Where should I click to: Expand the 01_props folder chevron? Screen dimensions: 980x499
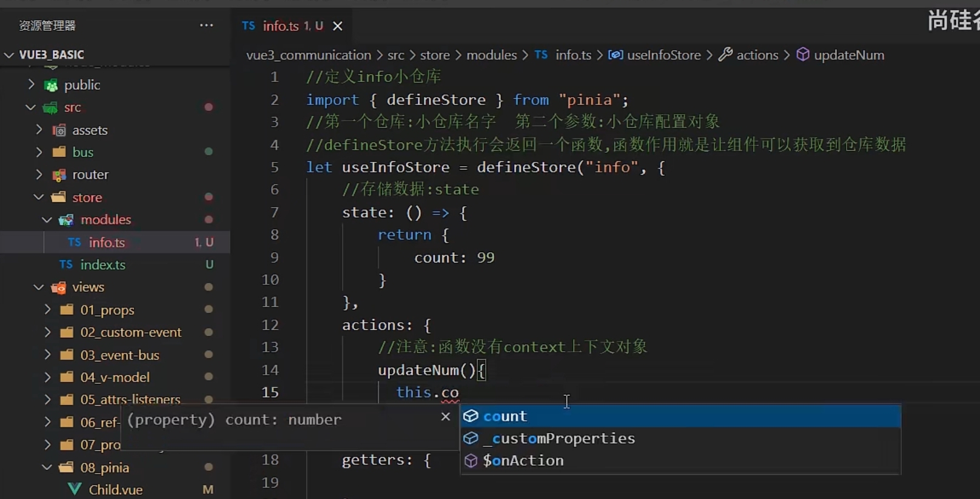pos(48,309)
